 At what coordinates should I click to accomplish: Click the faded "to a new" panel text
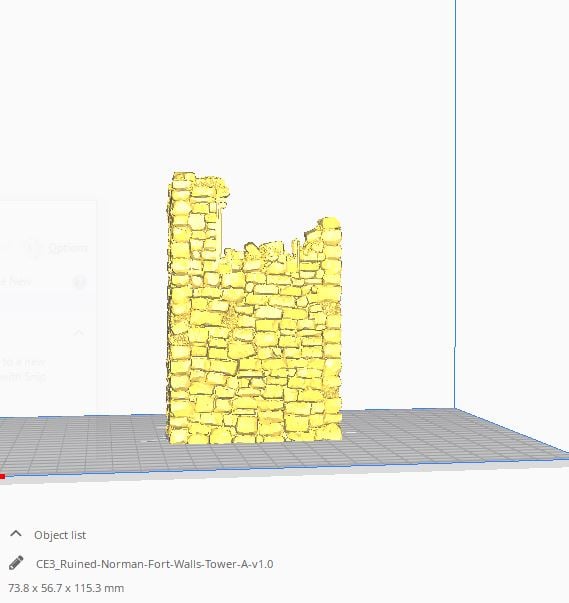coord(24,362)
